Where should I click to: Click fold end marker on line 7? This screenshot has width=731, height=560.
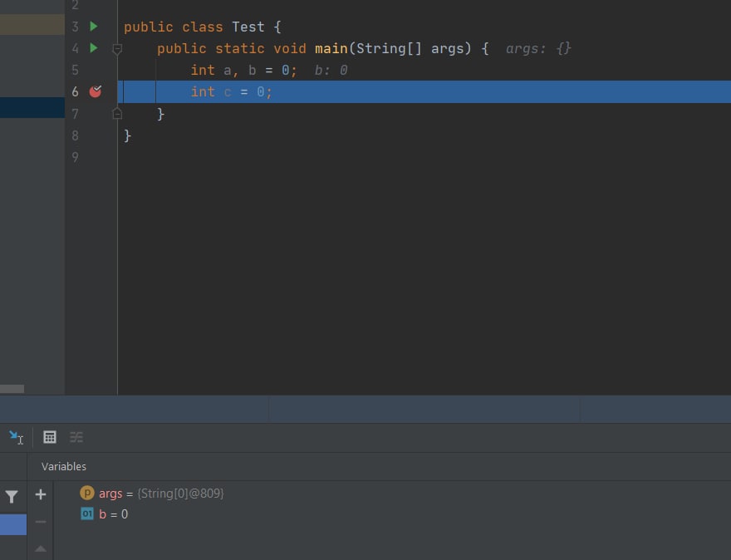pos(117,113)
